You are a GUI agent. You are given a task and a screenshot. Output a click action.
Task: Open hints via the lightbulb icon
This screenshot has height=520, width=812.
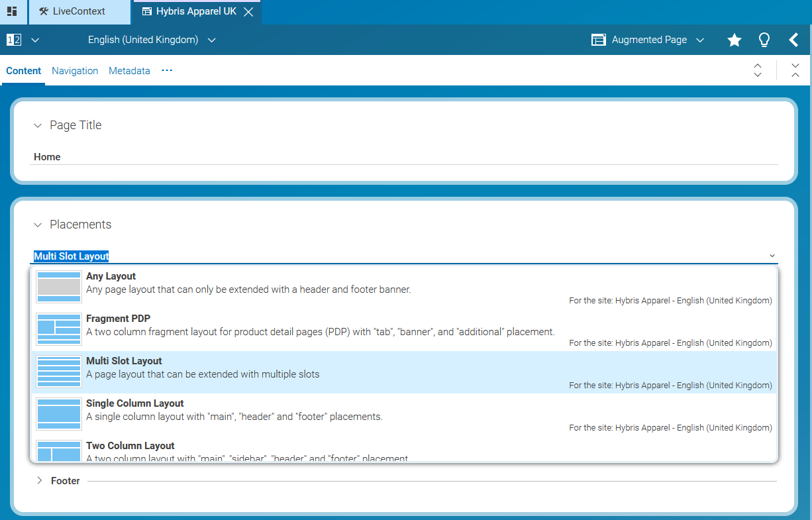[x=764, y=40]
